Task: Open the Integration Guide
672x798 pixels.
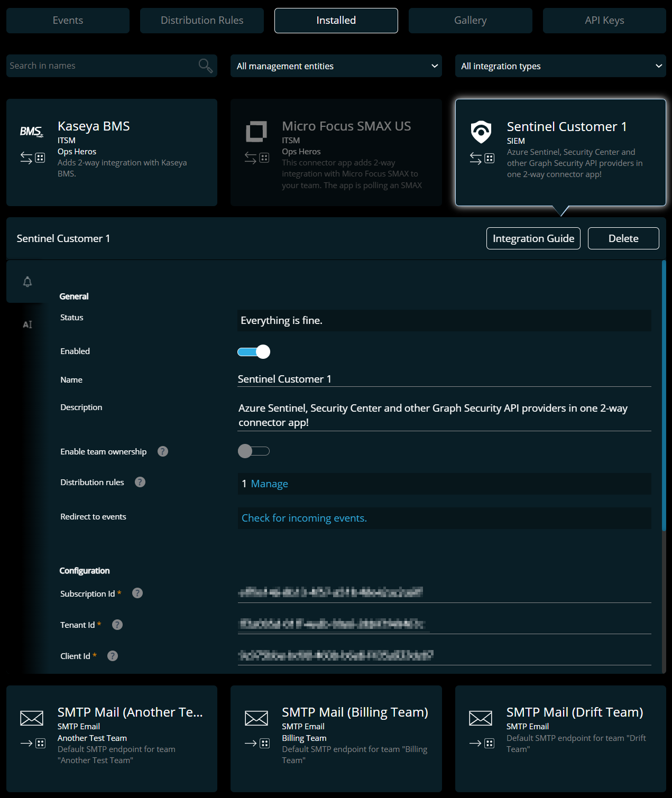Action: tap(533, 238)
